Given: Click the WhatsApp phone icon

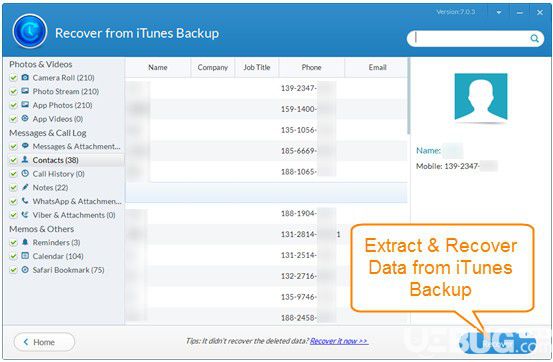Looking at the screenshot, I should (25, 201).
